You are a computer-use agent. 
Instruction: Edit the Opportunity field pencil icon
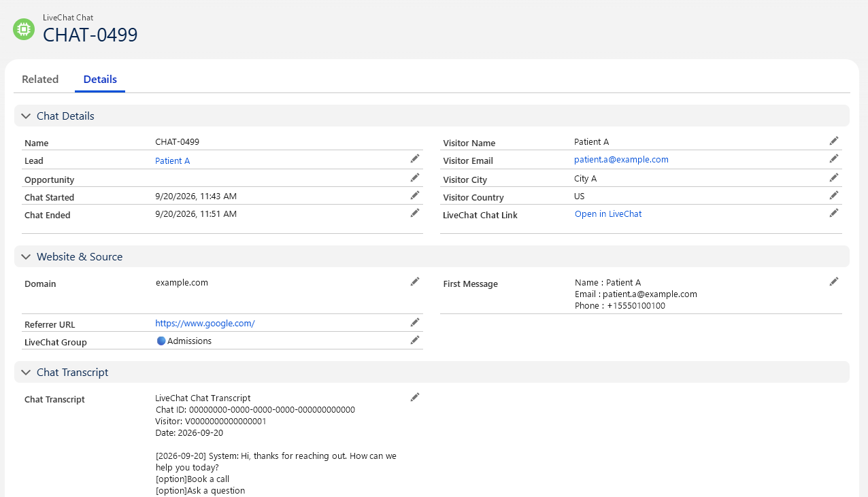click(x=415, y=177)
